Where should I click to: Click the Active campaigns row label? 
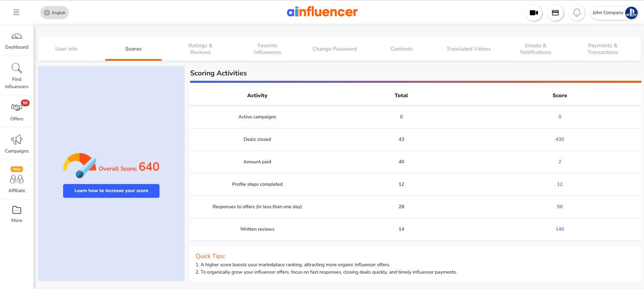tap(257, 117)
